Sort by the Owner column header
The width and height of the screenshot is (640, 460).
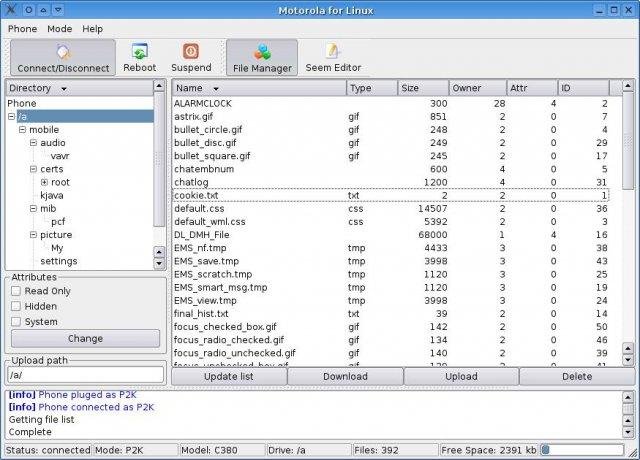pyautogui.click(x=478, y=88)
